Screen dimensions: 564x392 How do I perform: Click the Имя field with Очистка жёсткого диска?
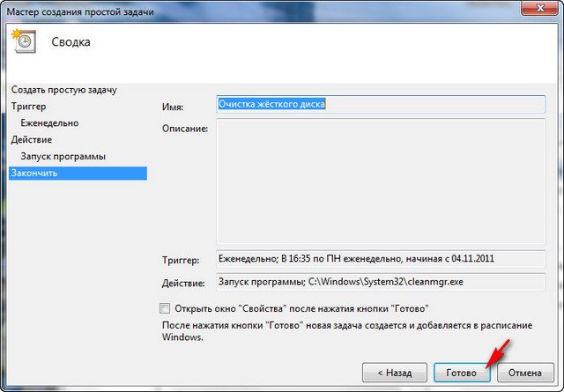[381, 104]
